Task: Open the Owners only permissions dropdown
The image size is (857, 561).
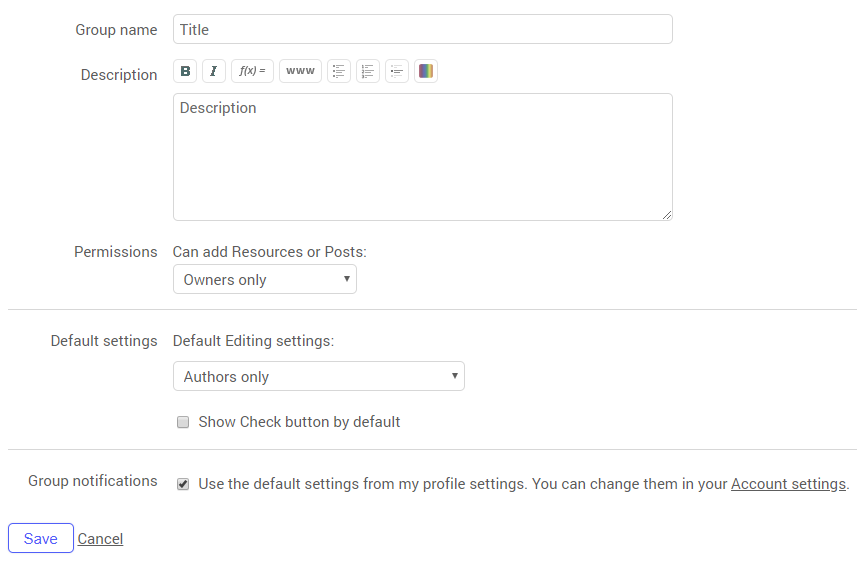Action: [x=265, y=279]
